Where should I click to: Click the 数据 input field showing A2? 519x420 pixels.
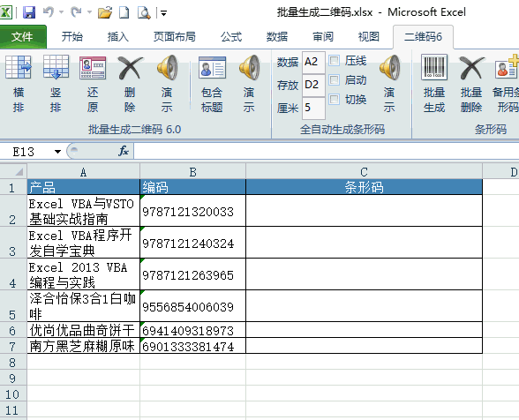(x=313, y=62)
